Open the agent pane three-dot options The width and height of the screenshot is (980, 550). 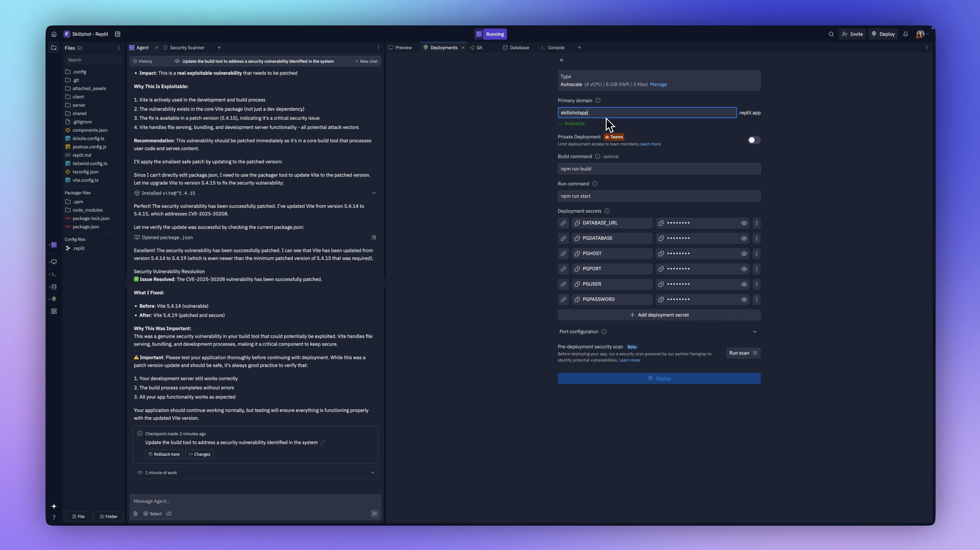[x=378, y=48]
